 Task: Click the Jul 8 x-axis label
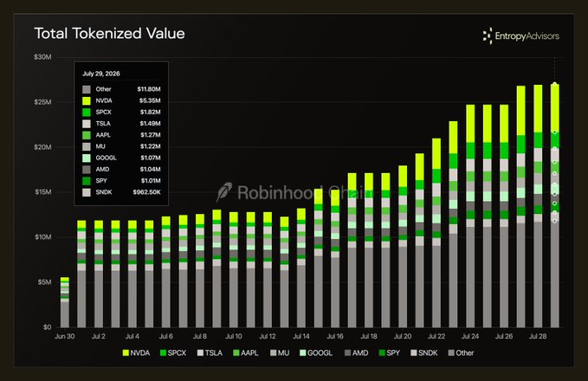[x=200, y=336]
